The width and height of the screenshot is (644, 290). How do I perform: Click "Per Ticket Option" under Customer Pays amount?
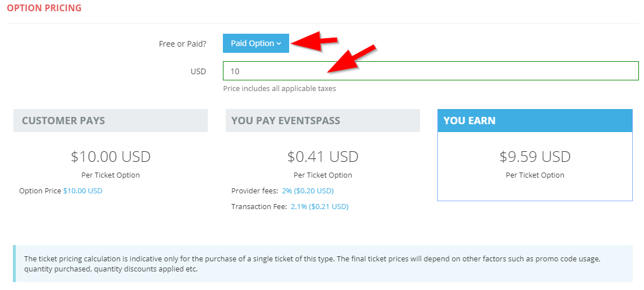pos(111,175)
